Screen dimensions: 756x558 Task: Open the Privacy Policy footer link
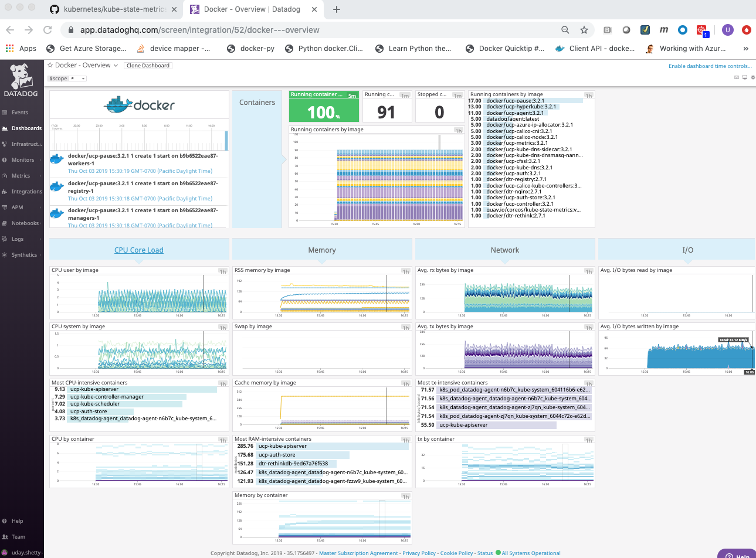(419, 553)
